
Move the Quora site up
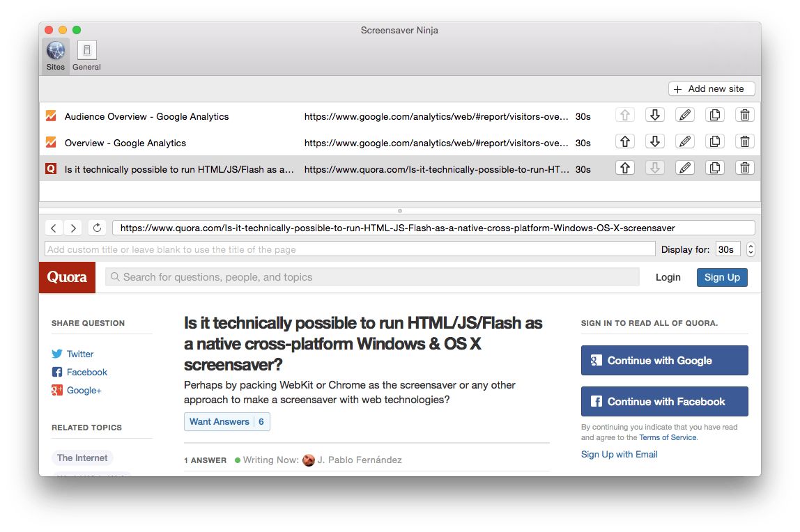[625, 169]
